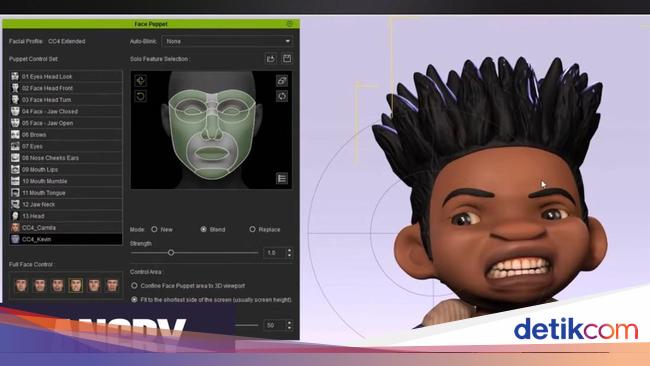Increase the Strength value with stepper arrow

click(x=289, y=250)
